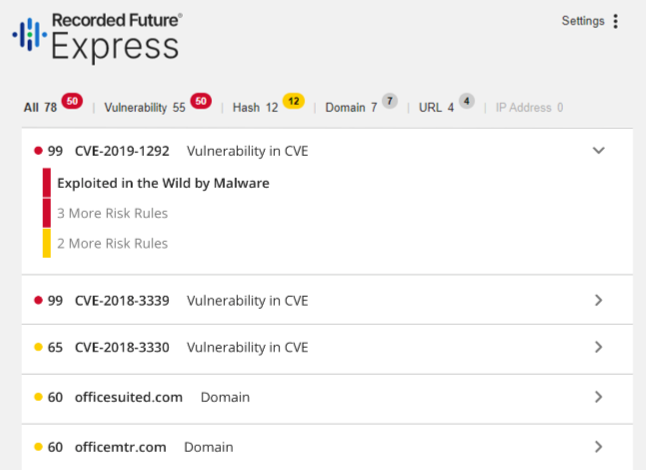Collapse the CVE-2019-1292 entry chevron

pyautogui.click(x=599, y=151)
